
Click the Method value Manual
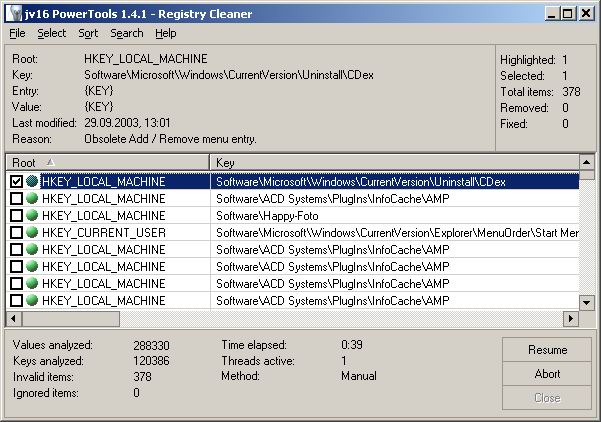[359, 376]
